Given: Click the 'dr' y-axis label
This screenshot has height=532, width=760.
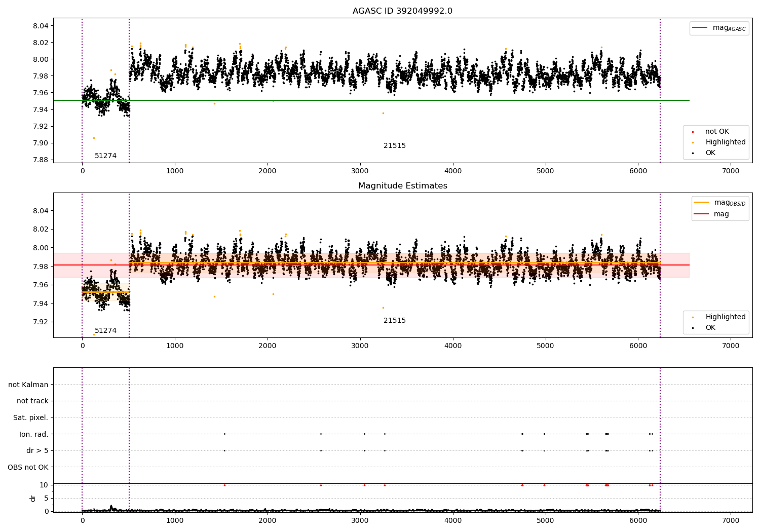Looking at the screenshot, I should click(33, 498).
